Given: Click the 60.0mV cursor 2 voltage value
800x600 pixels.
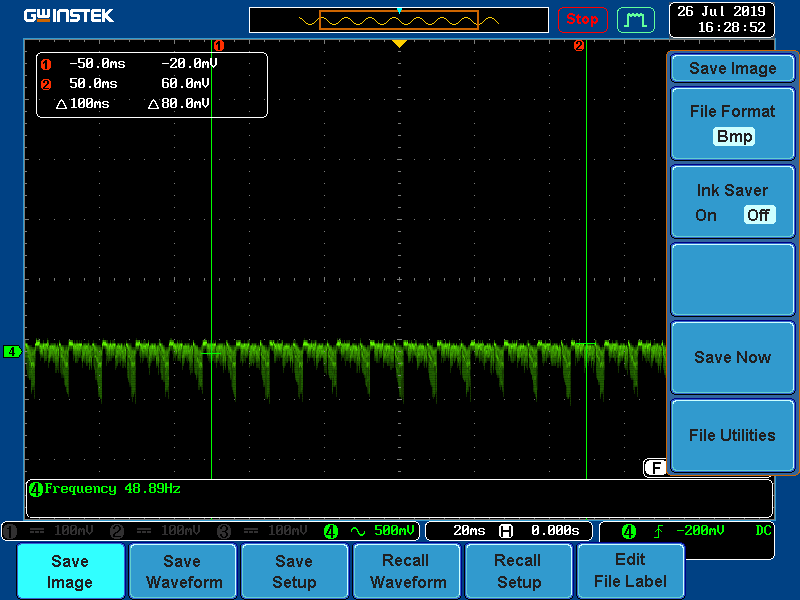Looking at the screenshot, I should point(185,84).
